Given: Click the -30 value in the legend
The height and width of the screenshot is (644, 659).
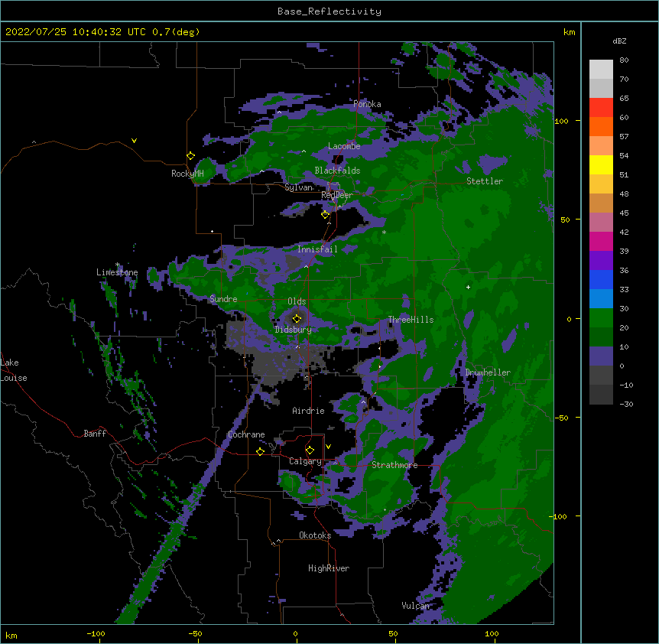Looking at the screenshot, I should click(x=626, y=404).
